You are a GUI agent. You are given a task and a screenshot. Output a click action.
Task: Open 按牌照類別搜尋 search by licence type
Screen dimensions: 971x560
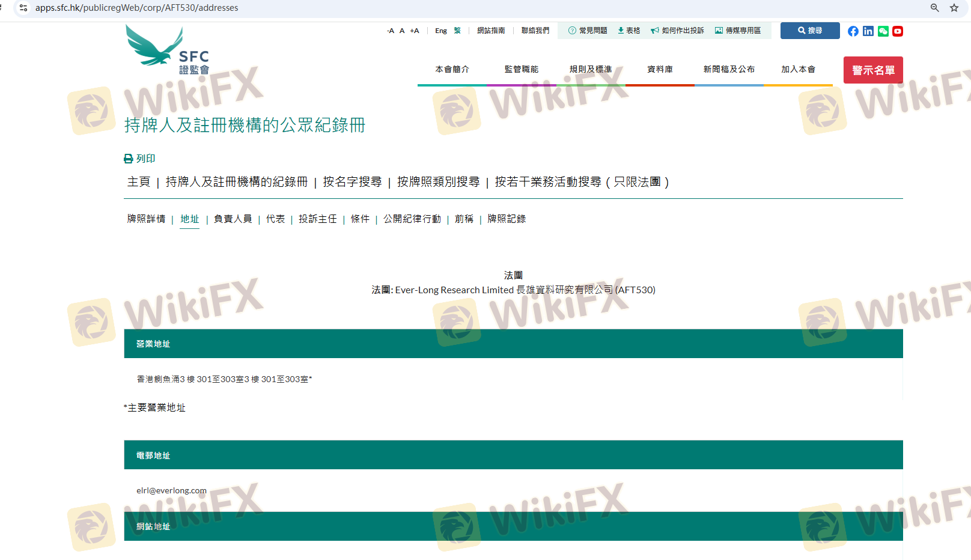[x=438, y=182]
